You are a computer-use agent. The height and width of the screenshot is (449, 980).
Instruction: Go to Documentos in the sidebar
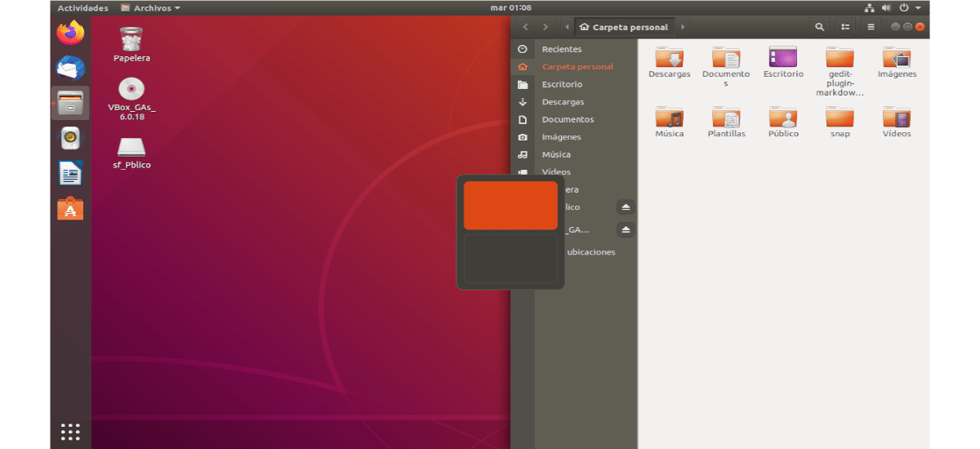(x=568, y=119)
